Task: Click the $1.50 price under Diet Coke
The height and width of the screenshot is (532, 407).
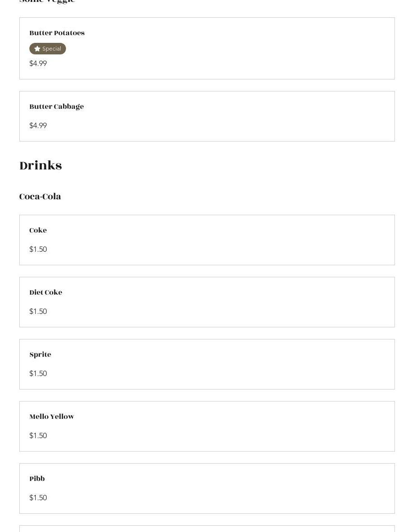Action: coord(38,311)
